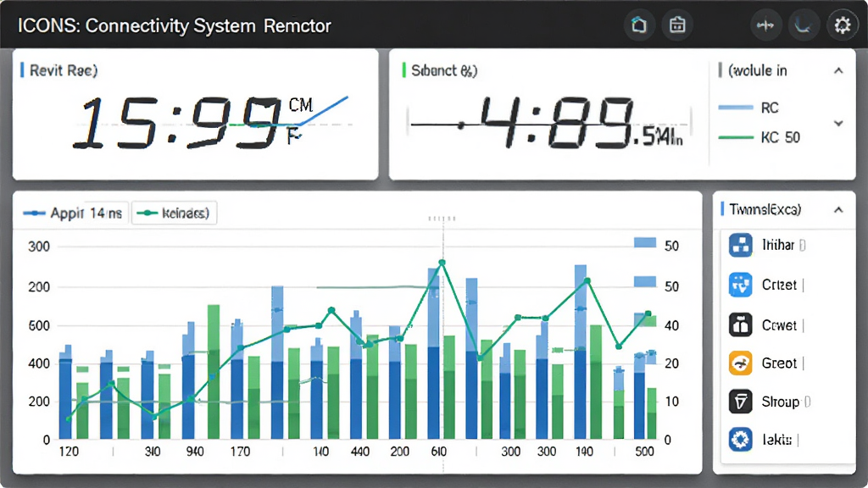868x488 pixels.
Task: Click the left axis label 600
Action: click(39, 326)
